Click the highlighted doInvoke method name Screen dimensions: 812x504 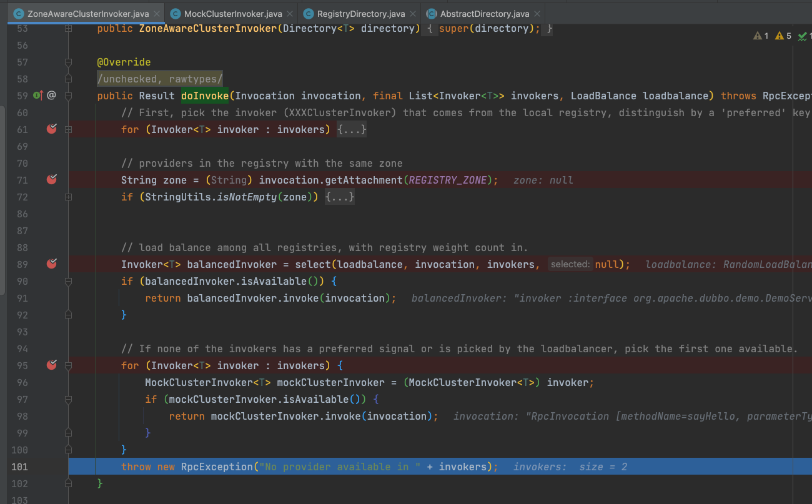205,96
